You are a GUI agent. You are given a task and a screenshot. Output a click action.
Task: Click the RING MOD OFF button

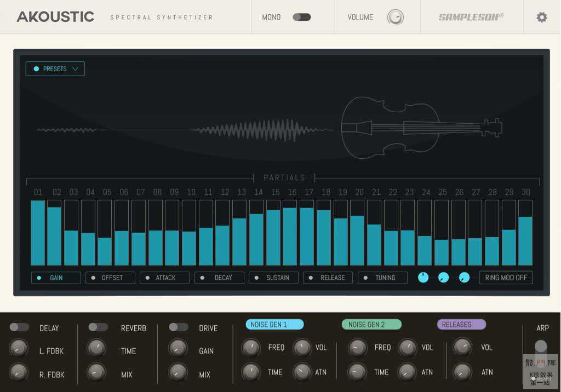click(506, 278)
